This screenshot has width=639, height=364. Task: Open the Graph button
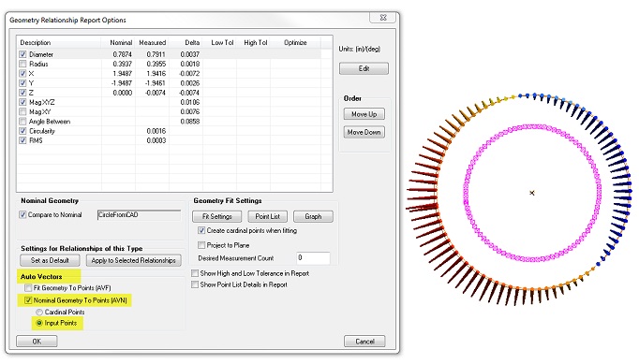point(313,216)
